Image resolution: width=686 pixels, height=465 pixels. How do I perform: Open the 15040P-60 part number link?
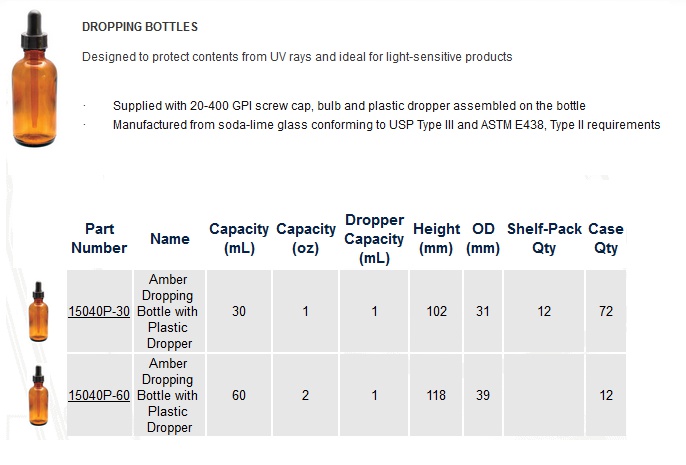(x=99, y=395)
